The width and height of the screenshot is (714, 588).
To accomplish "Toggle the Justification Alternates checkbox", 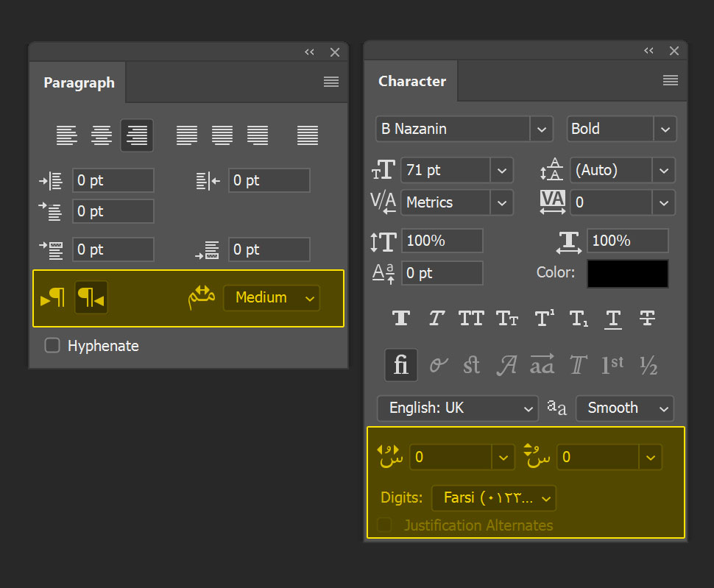I will point(384,525).
